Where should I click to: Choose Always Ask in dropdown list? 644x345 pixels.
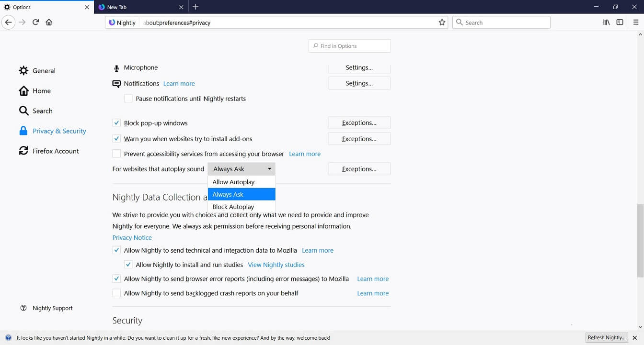click(x=241, y=194)
